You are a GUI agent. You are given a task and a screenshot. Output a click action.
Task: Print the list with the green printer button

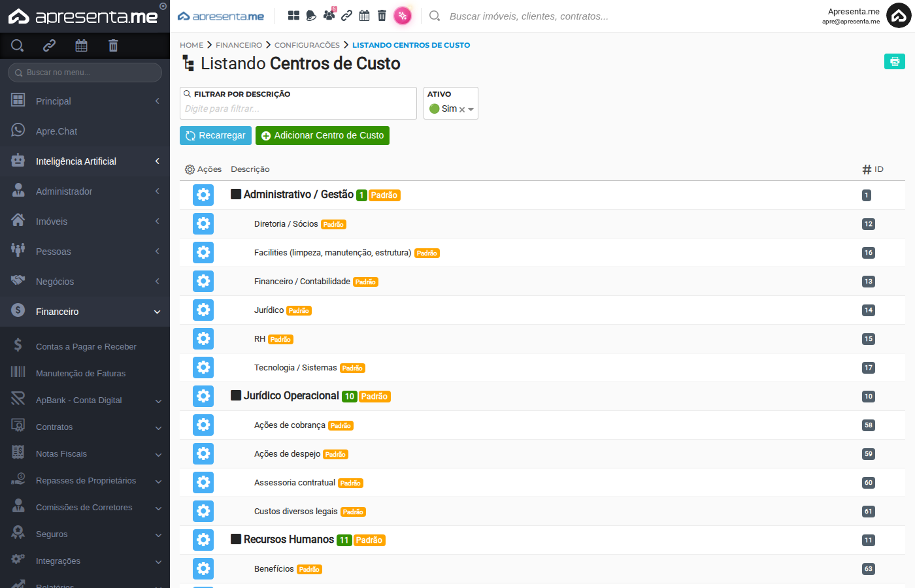[895, 61]
